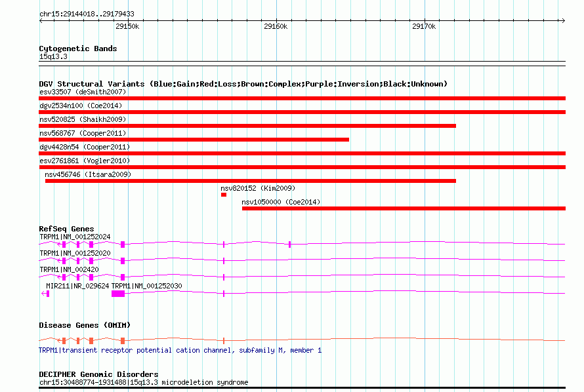Image resolution: width=584 pixels, height=392 pixels.
Task: Click the TRPM1|NM_002420 transcript label
Action: [x=69, y=269]
